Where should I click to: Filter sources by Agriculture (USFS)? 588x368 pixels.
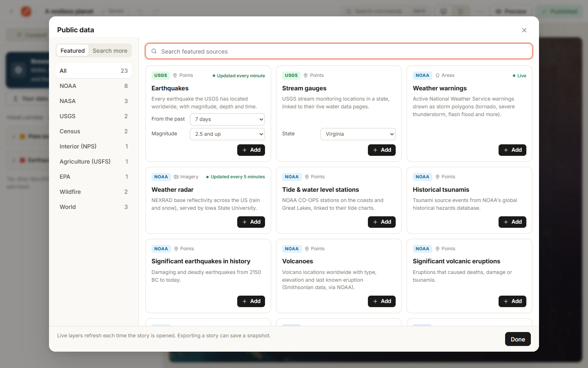(94, 162)
